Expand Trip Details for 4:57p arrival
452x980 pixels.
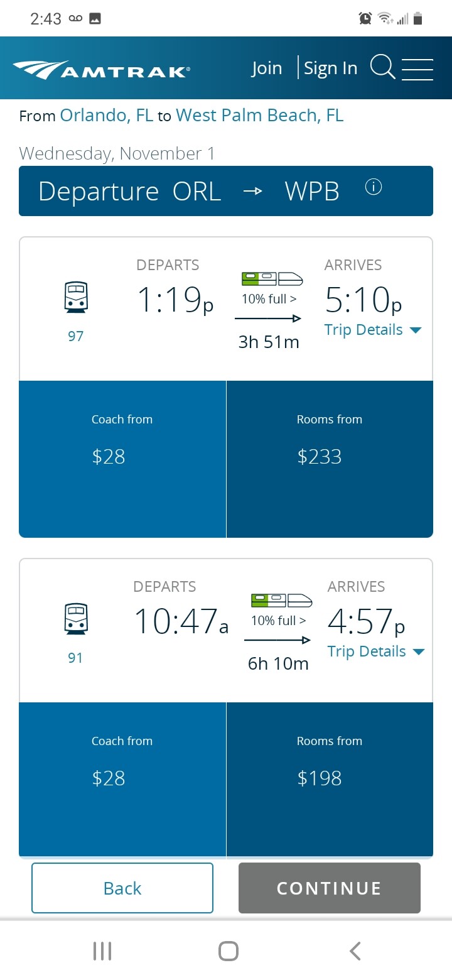[375, 652]
